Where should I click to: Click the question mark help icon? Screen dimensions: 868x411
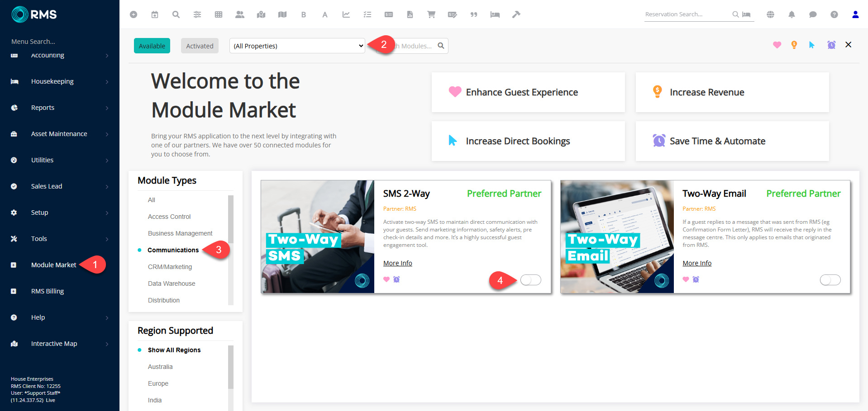click(834, 14)
